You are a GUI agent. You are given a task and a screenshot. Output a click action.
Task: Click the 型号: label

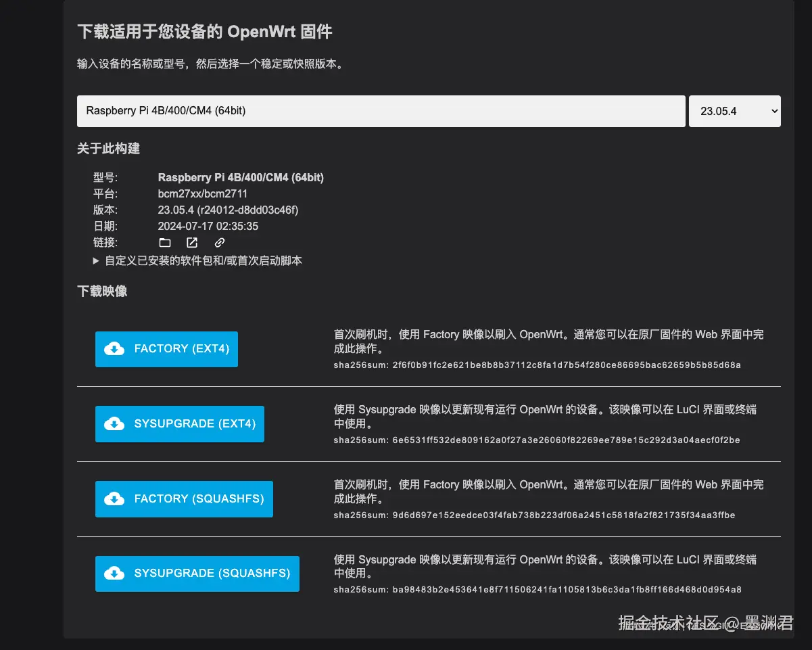tap(105, 178)
